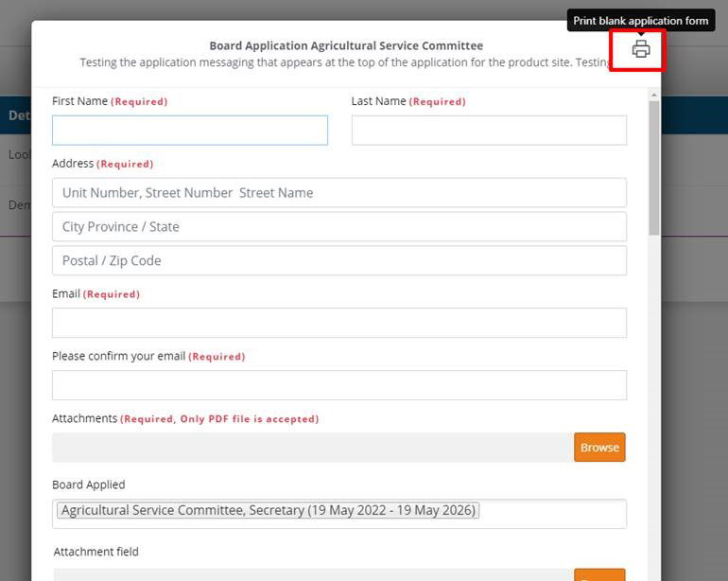The width and height of the screenshot is (728, 581).
Task: Click the Attachments file path box
Action: (313, 448)
